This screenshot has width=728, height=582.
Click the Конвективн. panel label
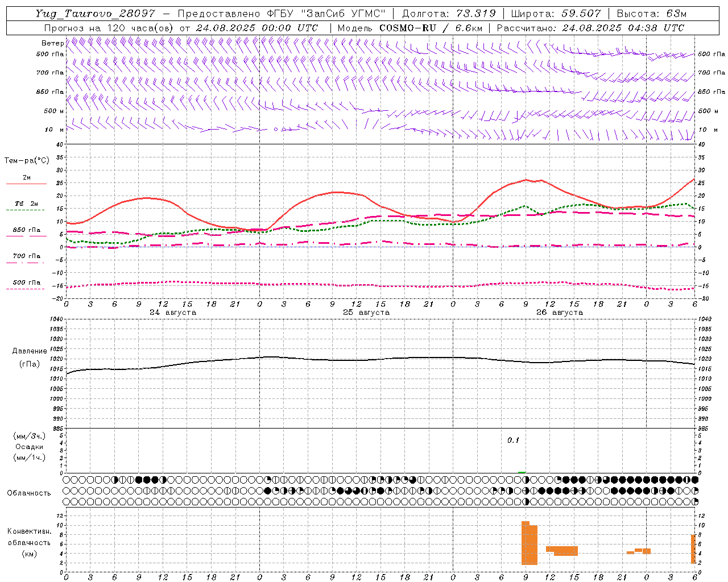pyautogui.click(x=30, y=531)
